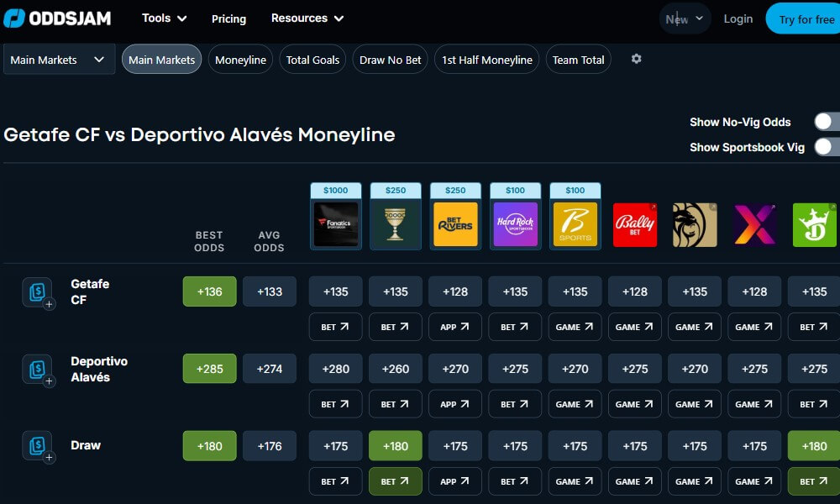Open the Pricing page

tap(228, 18)
